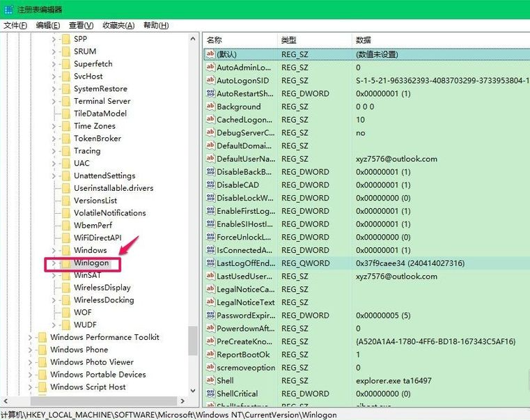The image size is (530, 420).
Task: Click the folder icon of UAC key
Action: (x=66, y=163)
